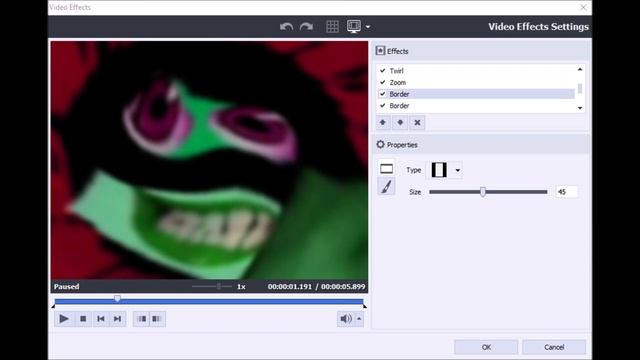Uncheck the last Border effect checkbox
640x360 pixels.
pos(382,105)
